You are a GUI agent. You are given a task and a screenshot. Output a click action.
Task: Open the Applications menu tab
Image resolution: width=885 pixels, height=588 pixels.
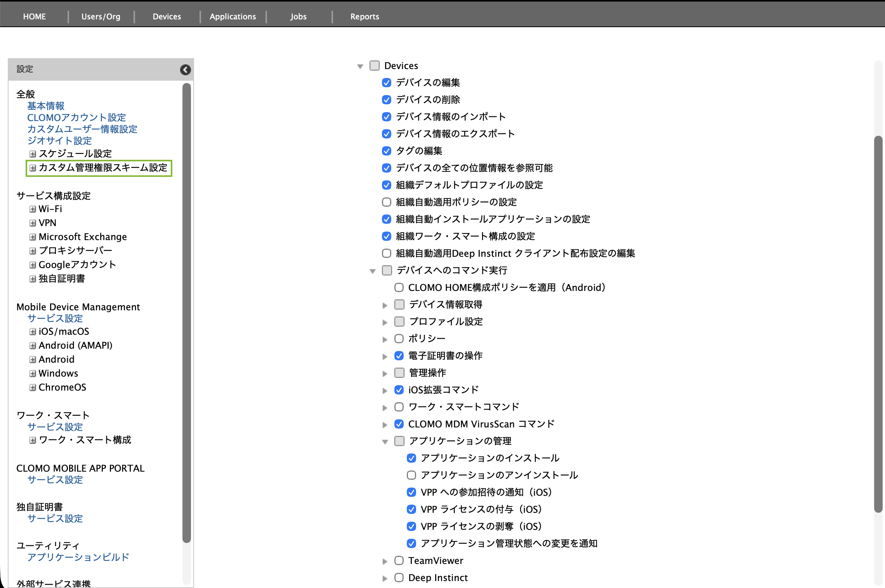tap(233, 17)
